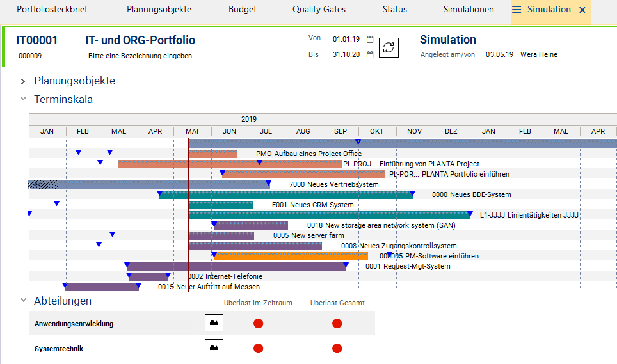
Task: Click red overload indicator for Anwendungsentwicklung in Zeitraum
Action: click(258, 324)
